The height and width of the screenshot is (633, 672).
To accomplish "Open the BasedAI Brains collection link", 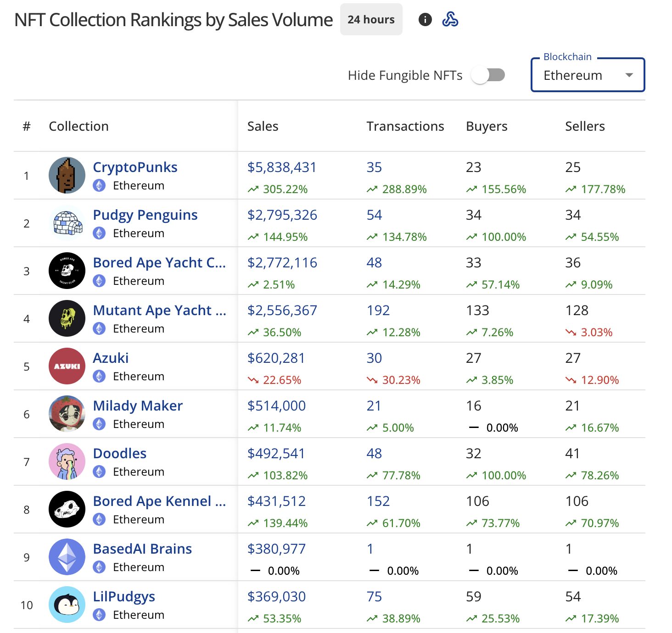I will click(x=142, y=549).
